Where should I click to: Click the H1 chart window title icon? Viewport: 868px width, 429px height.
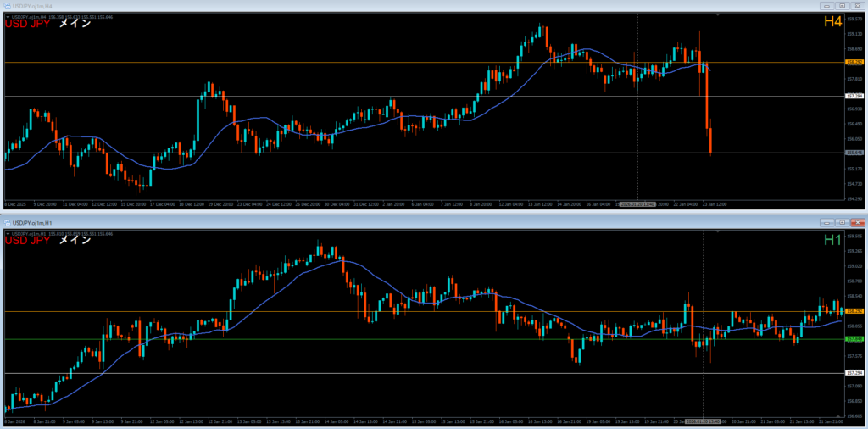pos(6,221)
